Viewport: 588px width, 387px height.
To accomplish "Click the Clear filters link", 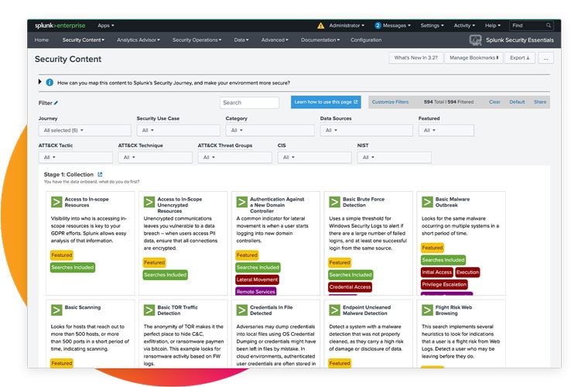I will click(x=494, y=102).
